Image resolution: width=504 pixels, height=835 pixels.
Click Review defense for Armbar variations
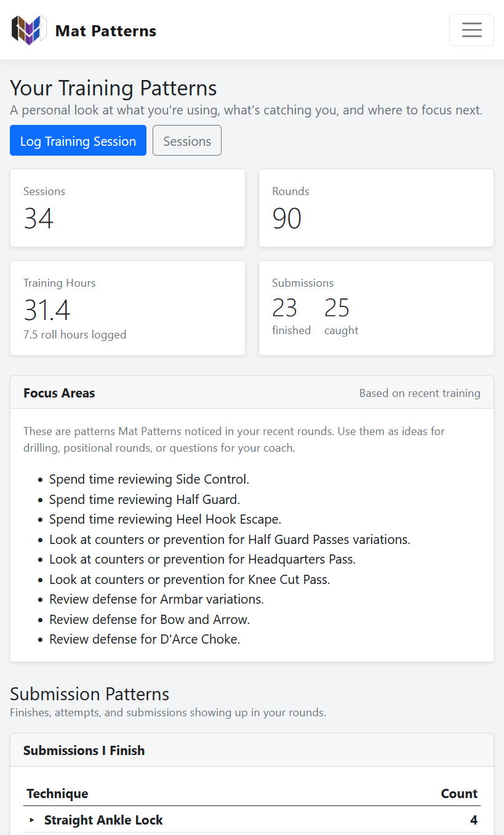(x=156, y=599)
